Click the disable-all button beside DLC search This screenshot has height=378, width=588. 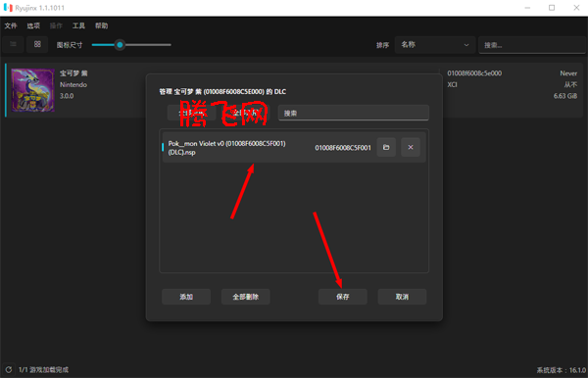pyautogui.click(x=245, y=113)
